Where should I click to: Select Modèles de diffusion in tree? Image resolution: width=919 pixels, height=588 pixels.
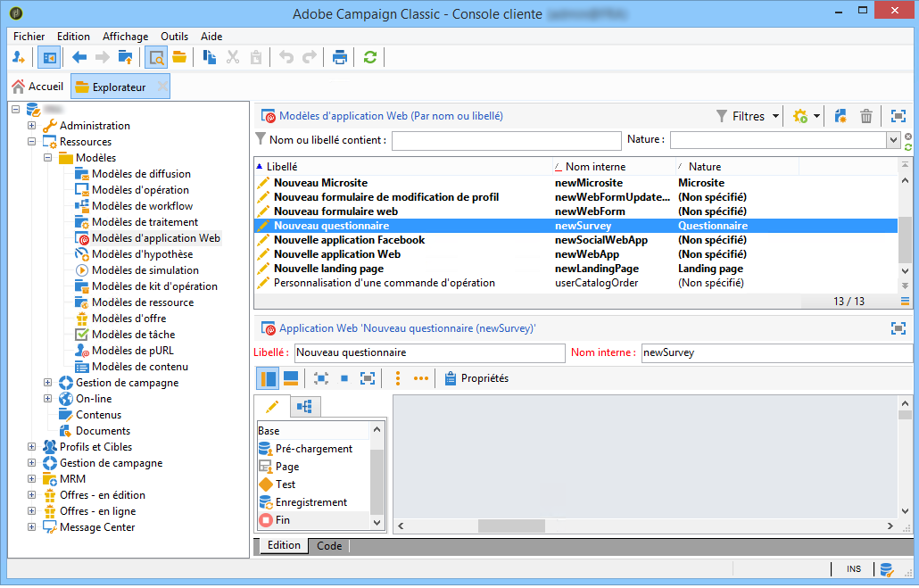tap(141, 173)
